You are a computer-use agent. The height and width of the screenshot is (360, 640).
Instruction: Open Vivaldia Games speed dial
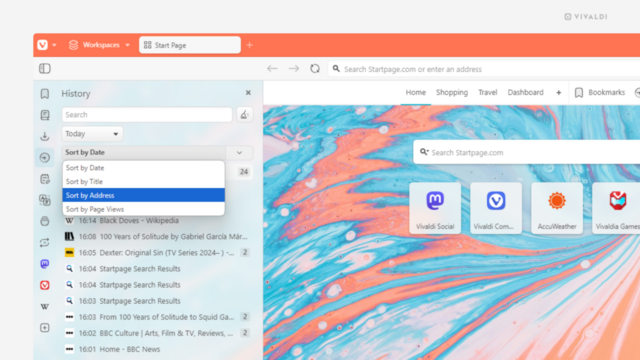point(616,208)
